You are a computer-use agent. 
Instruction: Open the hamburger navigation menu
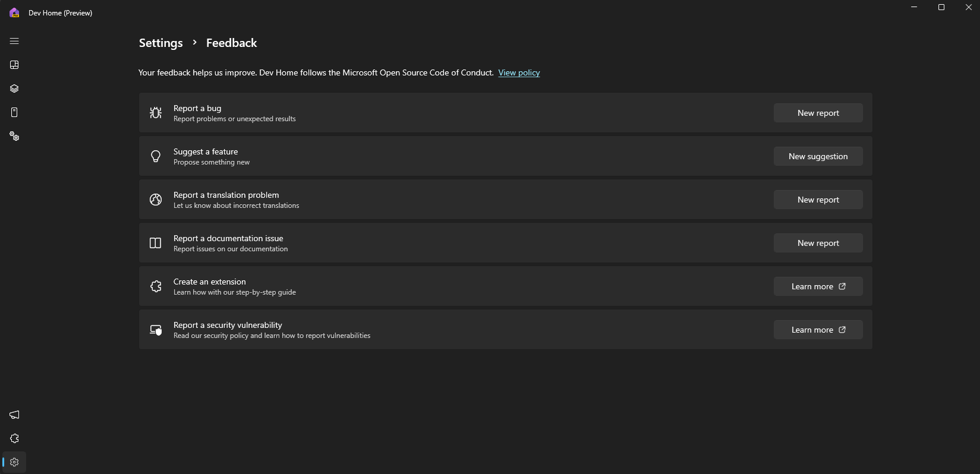[14, 41]
